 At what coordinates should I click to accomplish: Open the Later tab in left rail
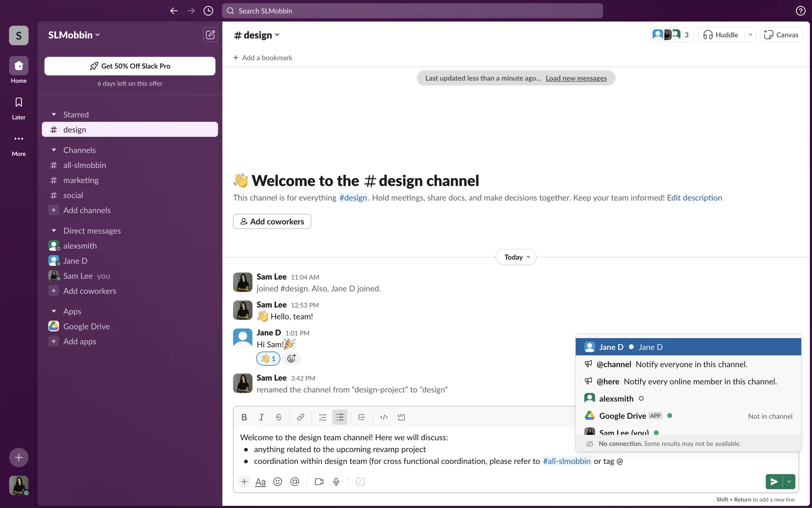pos(19,108)
